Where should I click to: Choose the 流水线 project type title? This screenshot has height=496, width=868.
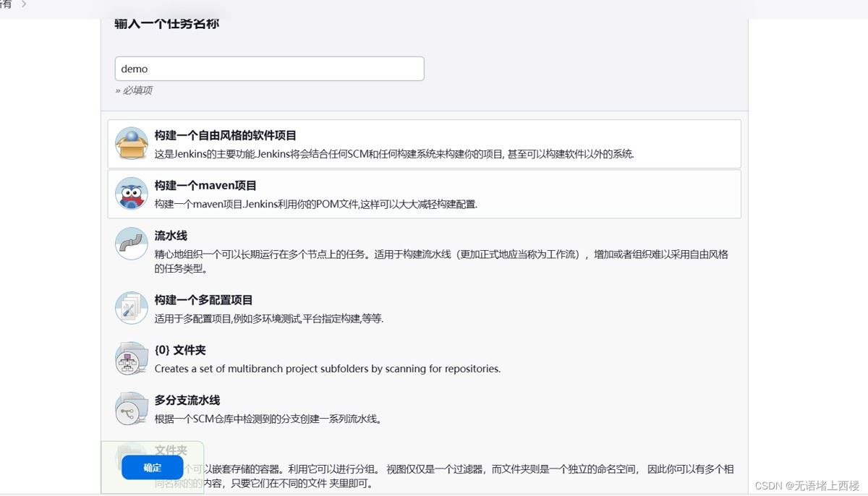(x=171, y=236)
